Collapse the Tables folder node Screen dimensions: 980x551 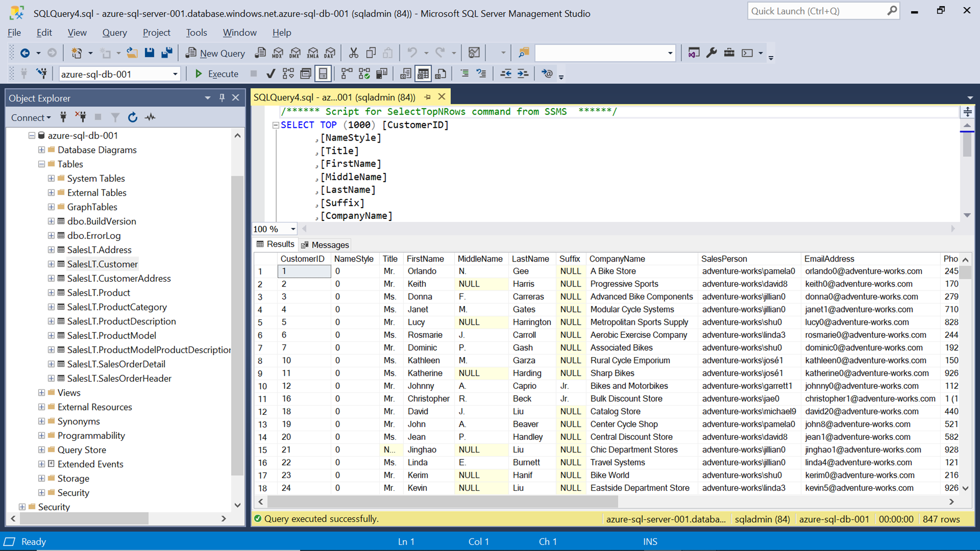pos(42,164)
